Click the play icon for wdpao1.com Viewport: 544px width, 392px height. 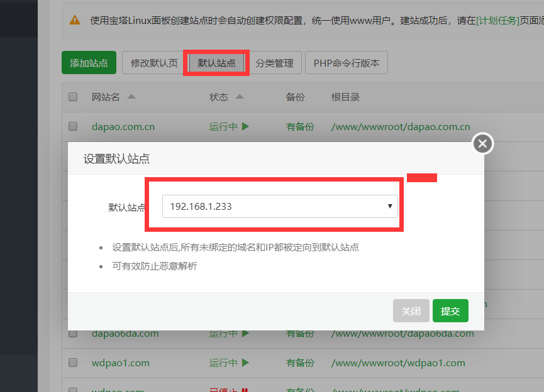tap(247, 362)
